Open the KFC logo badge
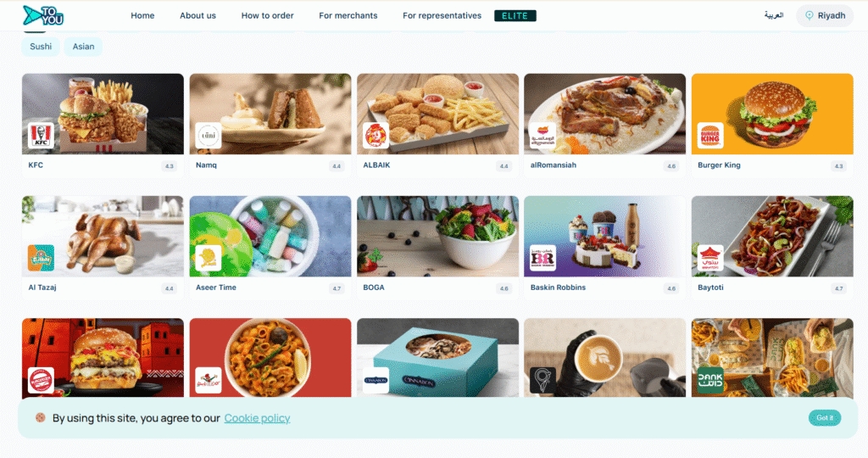868x458 pixels. pyautogui.click(x=41, y=136)
